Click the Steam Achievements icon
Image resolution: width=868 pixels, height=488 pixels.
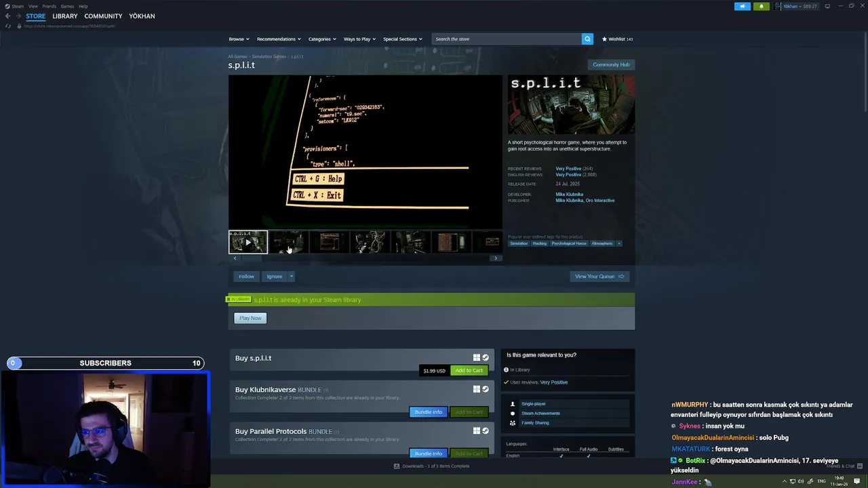coord(513,413)
